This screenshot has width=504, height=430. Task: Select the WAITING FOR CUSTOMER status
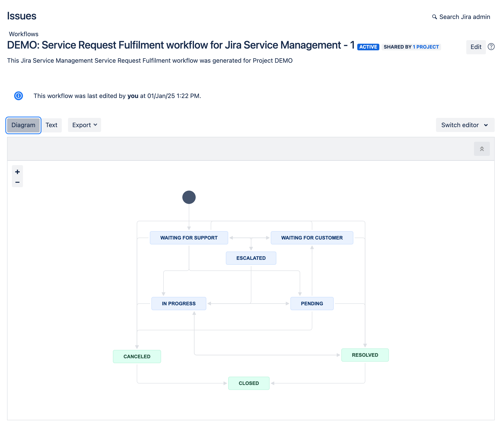click(x=312, y=238)
